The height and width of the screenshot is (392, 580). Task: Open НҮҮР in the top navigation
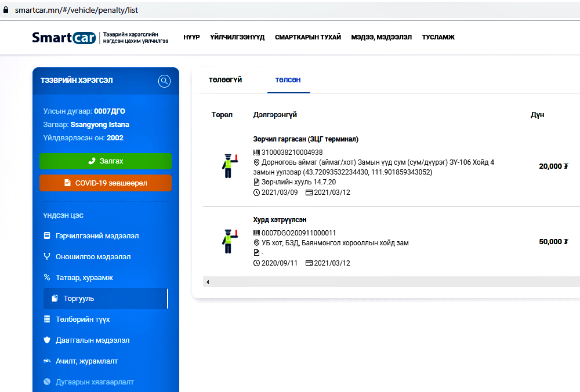pyautogui.click(x=191, y=37)
